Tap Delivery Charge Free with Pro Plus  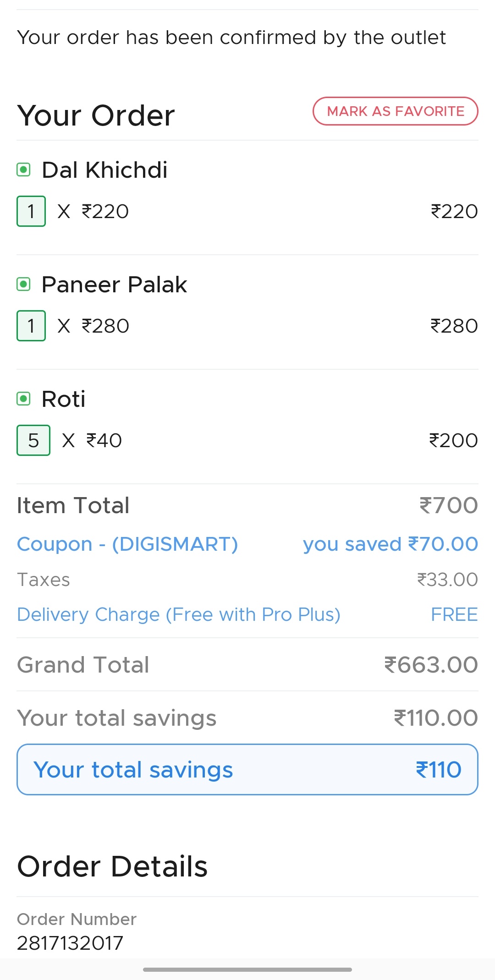(x=179, y=614)
